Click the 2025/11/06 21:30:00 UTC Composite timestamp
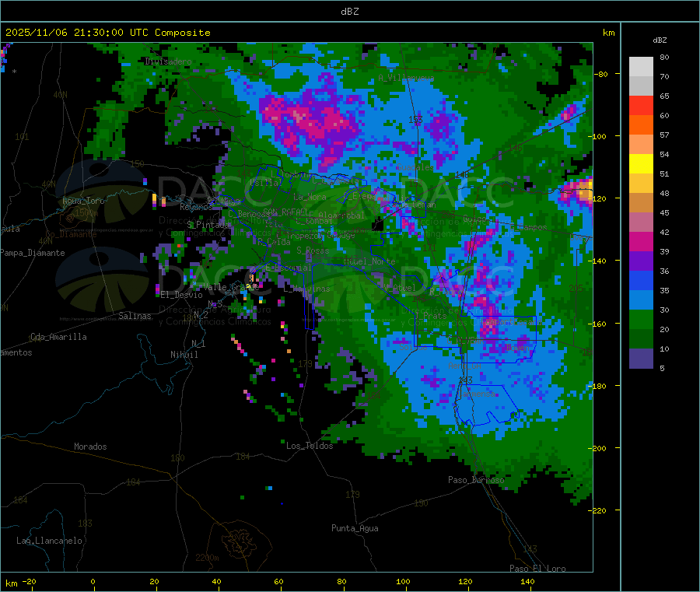Screen dimensions: 700x592 [x=107, y=33]
